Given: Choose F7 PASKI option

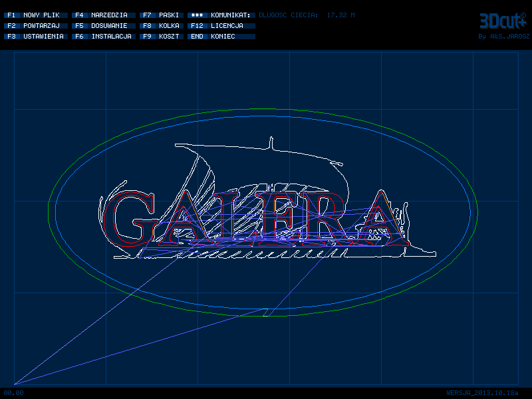Looking at the screenshot, I should click(x=162, y=15).
